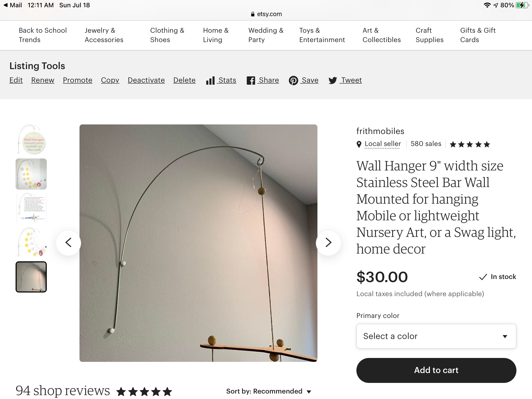Select the first Wall Hanger promo thumbnail
The image size is (532, 399).
[x=31, y=140]
